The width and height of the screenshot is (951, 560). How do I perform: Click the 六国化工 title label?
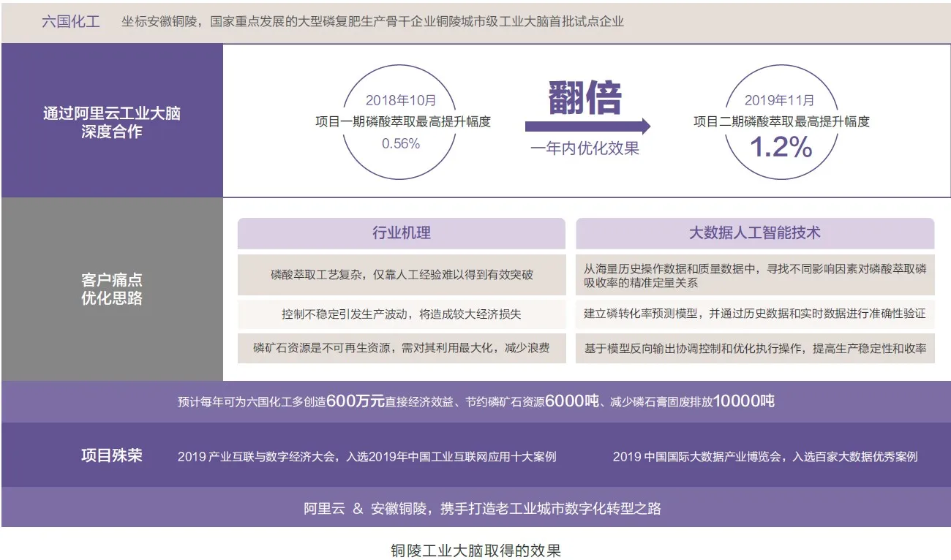click(71, 21)
